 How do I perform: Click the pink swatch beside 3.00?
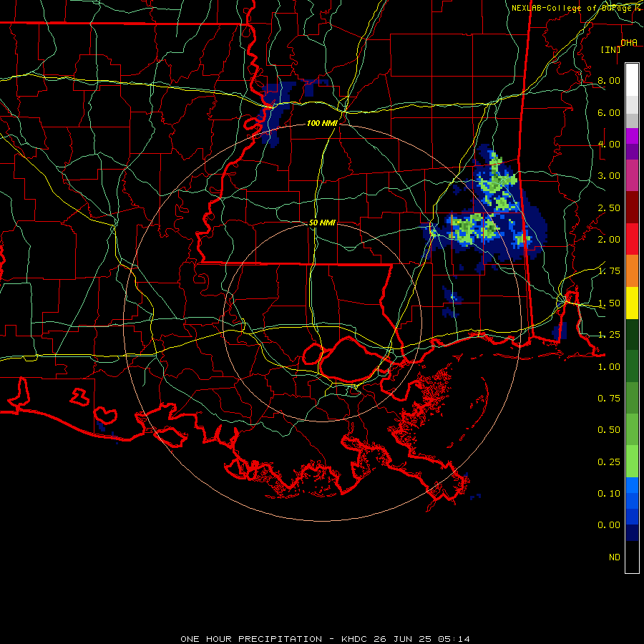pyautogui.click(x=632, y=175)
